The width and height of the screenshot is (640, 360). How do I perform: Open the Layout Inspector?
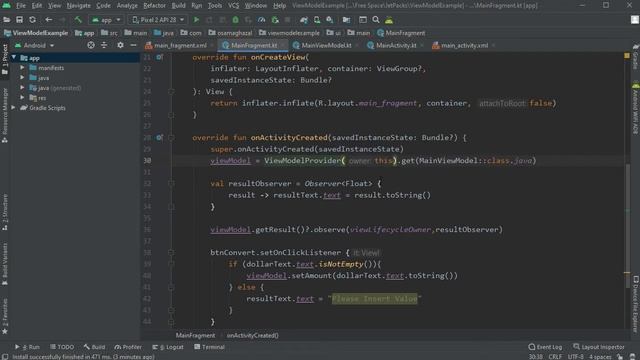pyautogui.click(x=599, y=347)
